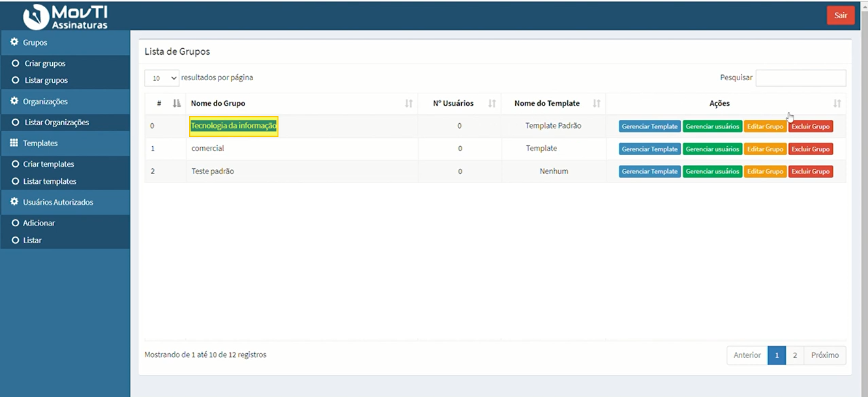Click Editar Grupo for comercial group
This screenshot has height=397, width=868.
pyautogui.click(x=765, y=149)
